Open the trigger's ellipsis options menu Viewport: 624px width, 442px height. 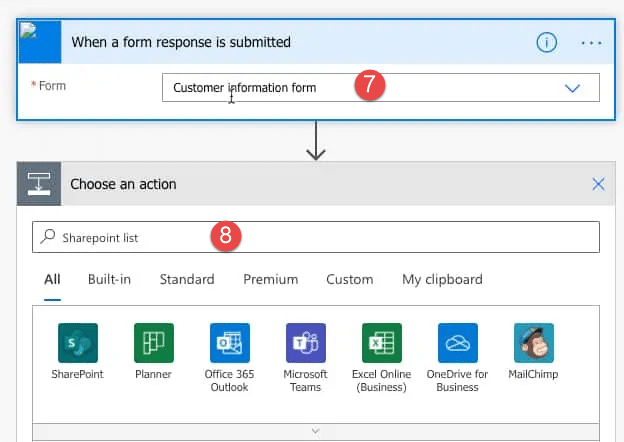pos(591,43)
